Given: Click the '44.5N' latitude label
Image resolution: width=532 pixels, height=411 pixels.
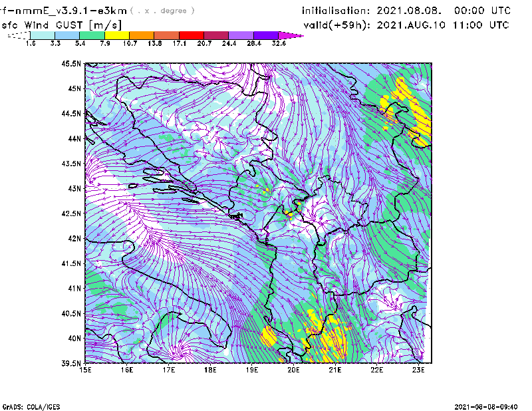Looking at the screenshot, I should coord(71,113).
